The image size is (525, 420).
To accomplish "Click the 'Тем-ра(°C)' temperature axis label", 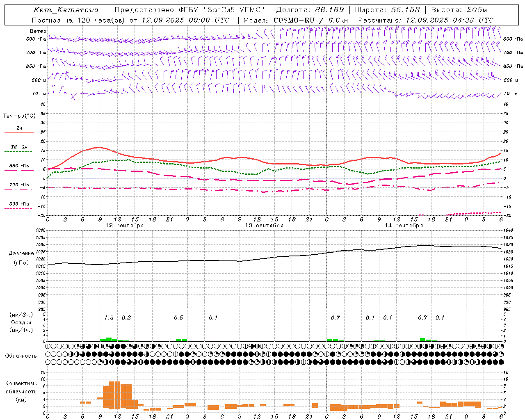I will [19, 116].
